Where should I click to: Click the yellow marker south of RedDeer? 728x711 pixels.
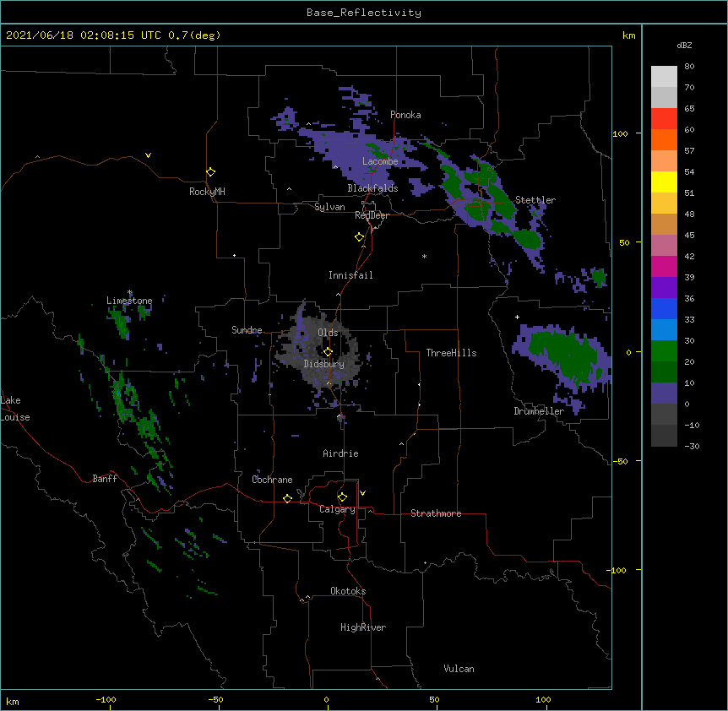pyautogui.click(x=359, y=236)
